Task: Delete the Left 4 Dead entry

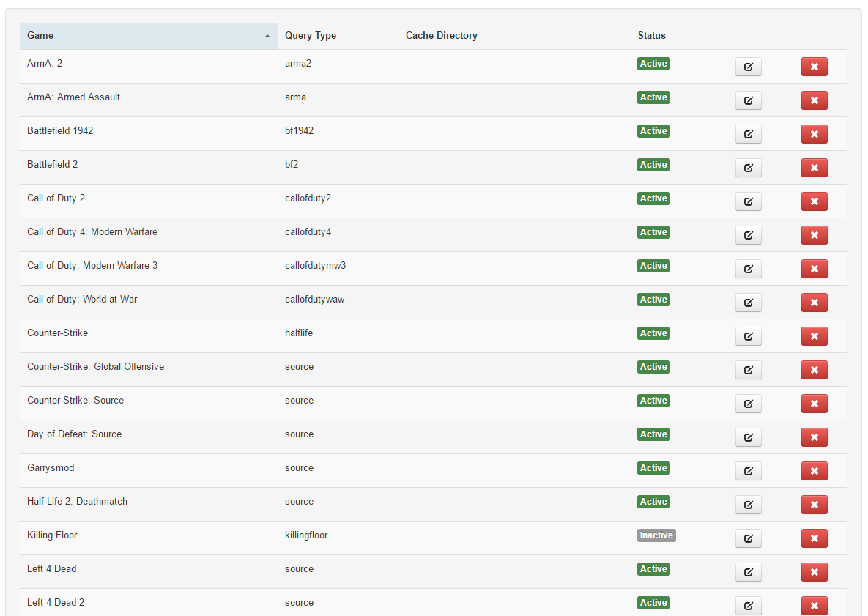Action: pyautogui.click(x=815, y=572)
